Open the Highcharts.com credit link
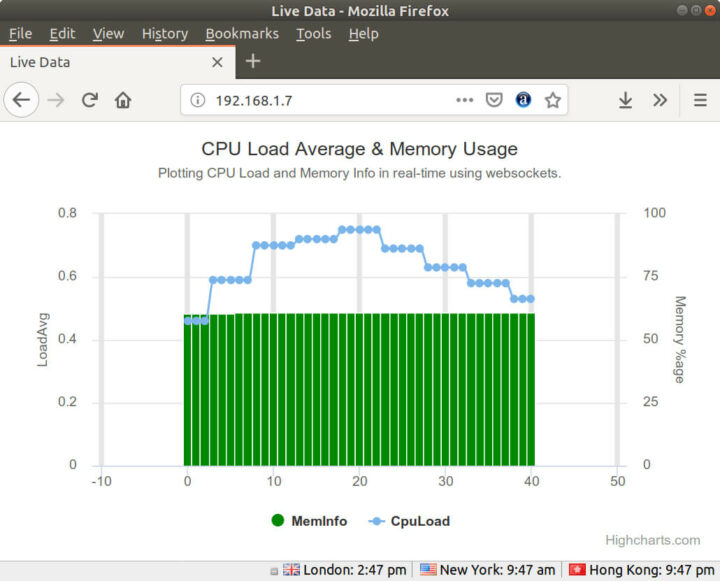720x581 pixels. (x=652, y=540)
